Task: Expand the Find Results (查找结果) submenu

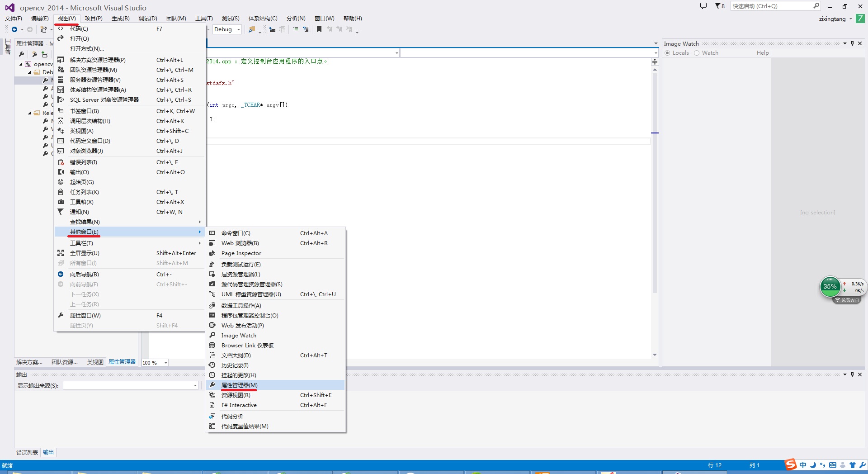Action: click(199, 222)
